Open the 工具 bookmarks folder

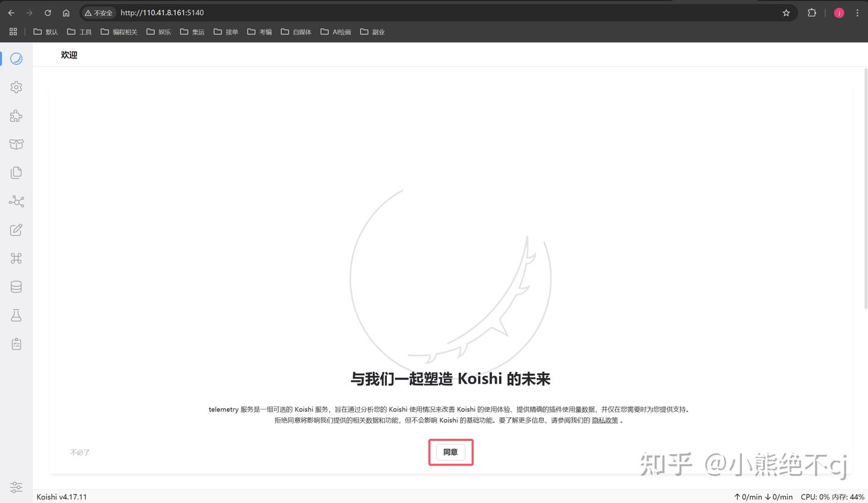click(x=80, y=32)
